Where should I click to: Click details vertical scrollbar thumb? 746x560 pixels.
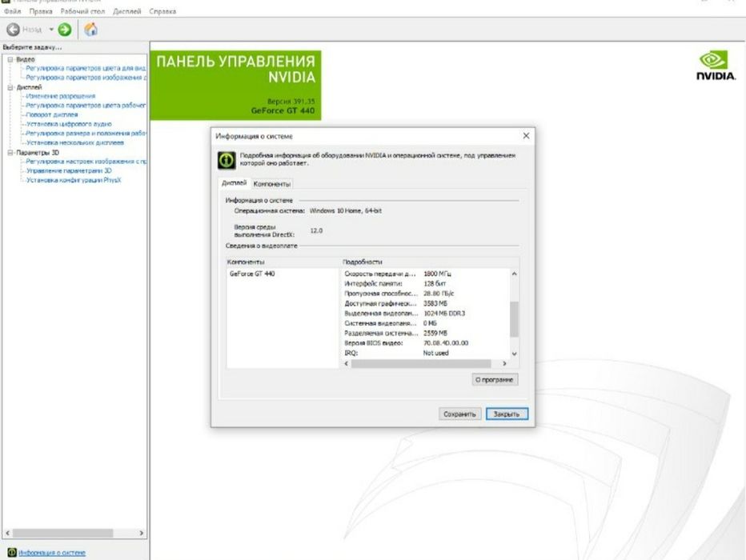(515, 319)
